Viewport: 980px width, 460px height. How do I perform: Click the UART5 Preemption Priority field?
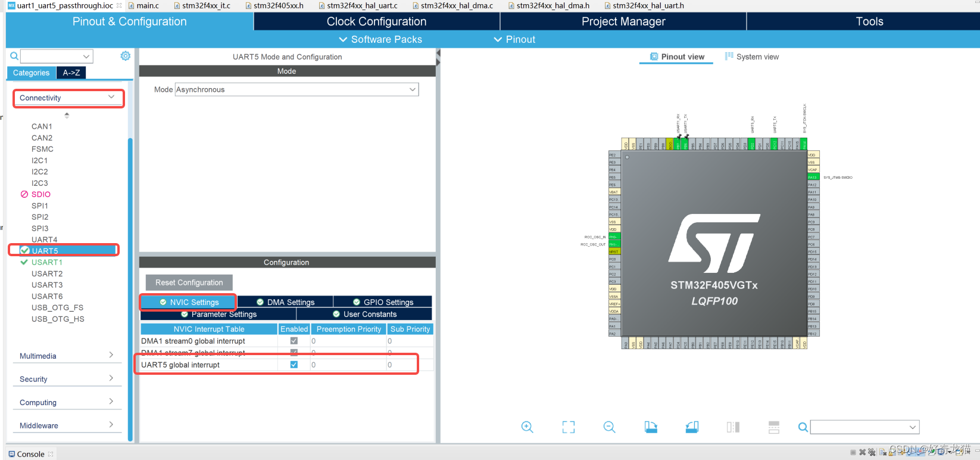pyautogui.click(x=348, y=365)
